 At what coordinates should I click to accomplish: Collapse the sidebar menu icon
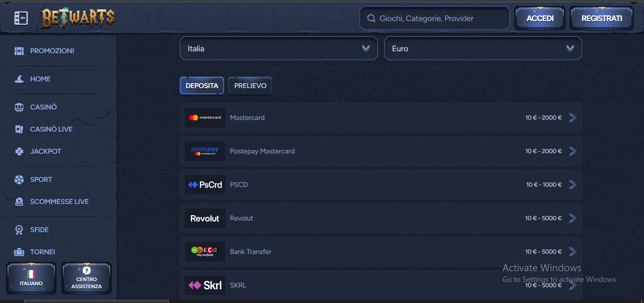21,18
